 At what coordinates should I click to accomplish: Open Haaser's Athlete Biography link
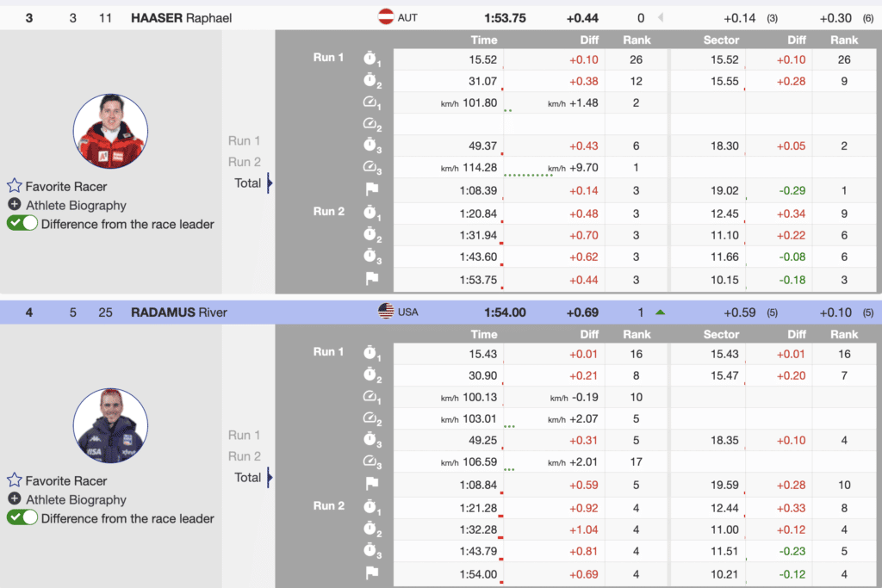pos(76,205)
